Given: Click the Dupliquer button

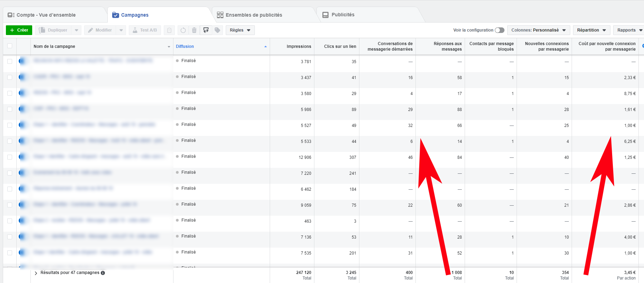Looking at the screenshot, I should 53,30.
